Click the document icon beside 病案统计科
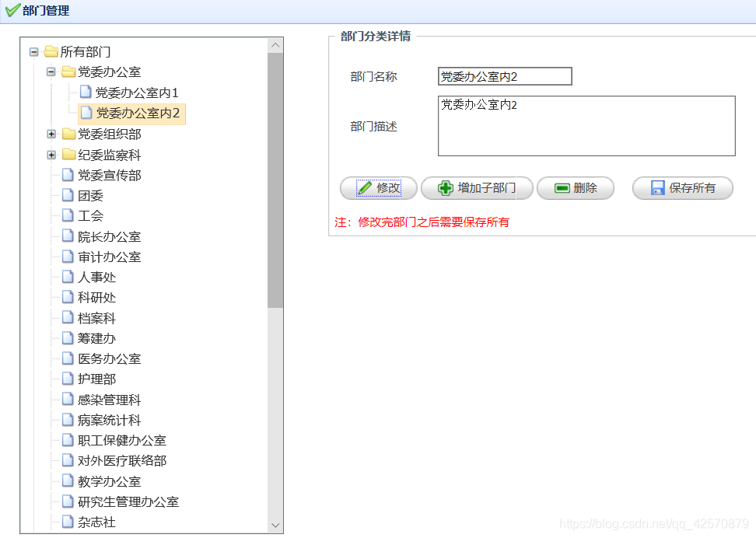The image size is (756, 538). 68,419
